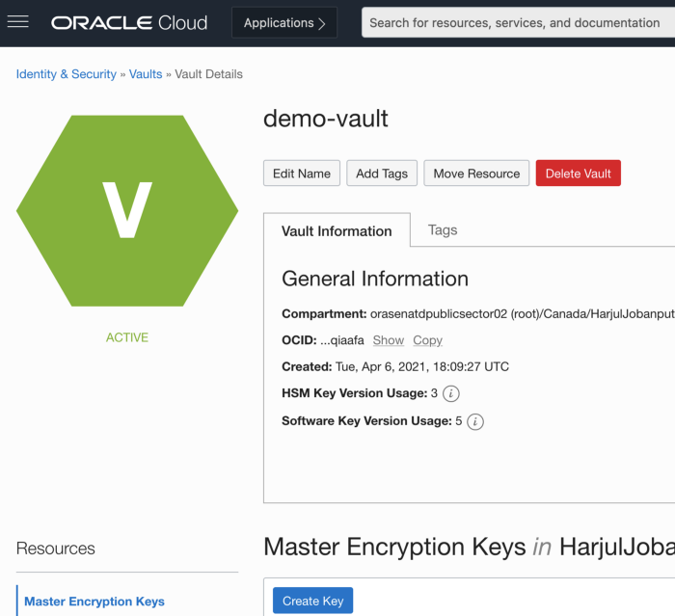Click the Create Key button
Viewport: 675px width, 616px height.
point(313,601)
